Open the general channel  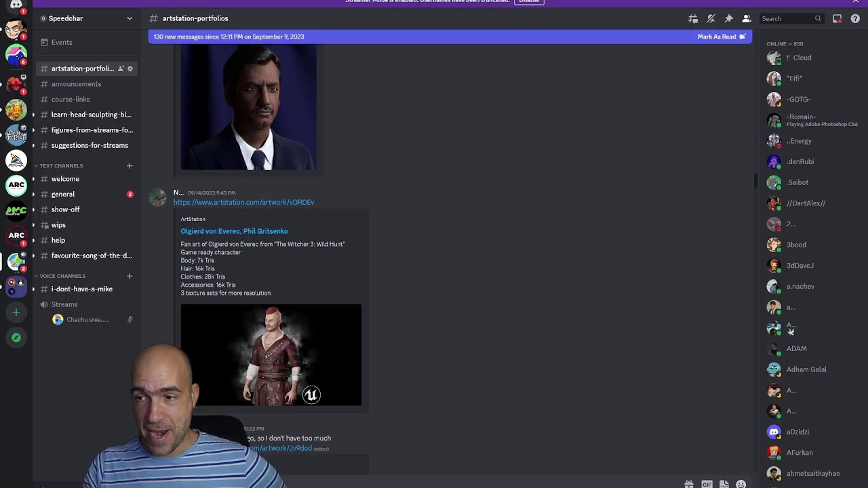(x=87, y=195)
